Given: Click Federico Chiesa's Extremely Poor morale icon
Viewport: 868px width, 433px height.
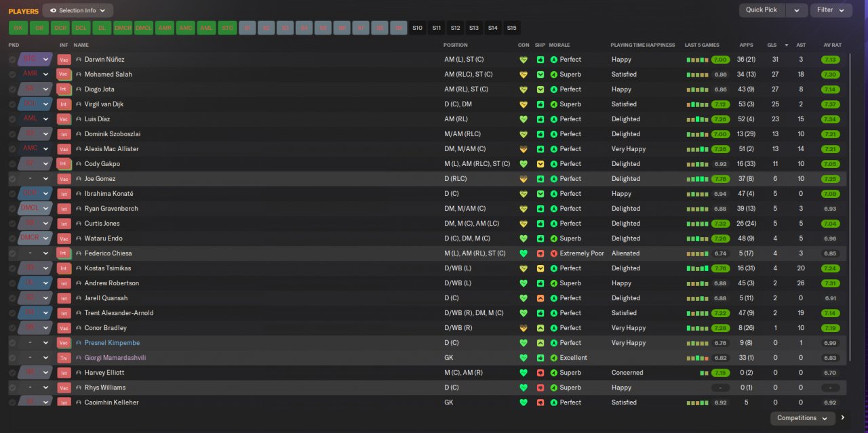Looking at the screenshot, I should coord(554,253).
